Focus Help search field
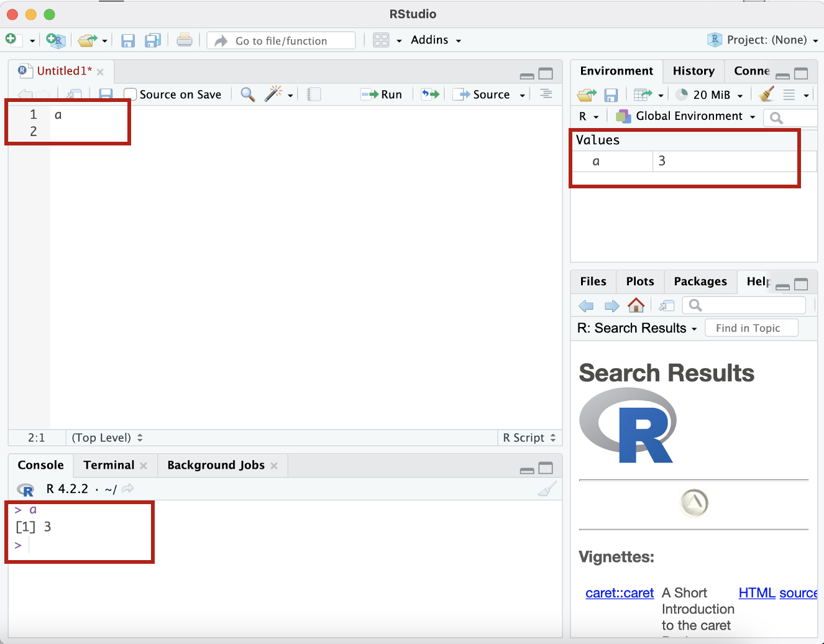This screenshot has width=824, height=644. point(744,305)
